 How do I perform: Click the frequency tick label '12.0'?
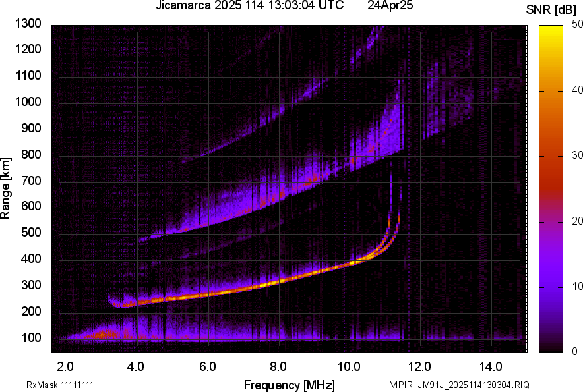click(419, 367)
